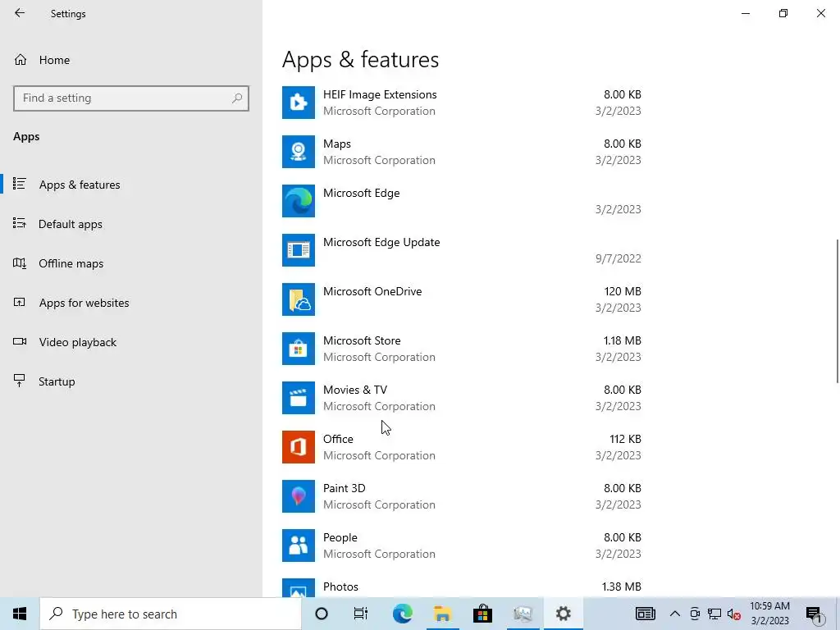Screen dimensions: 840x630
Task: Click the Meet Now tray icon
Action: pyautogui.click(x=695, y=614)
